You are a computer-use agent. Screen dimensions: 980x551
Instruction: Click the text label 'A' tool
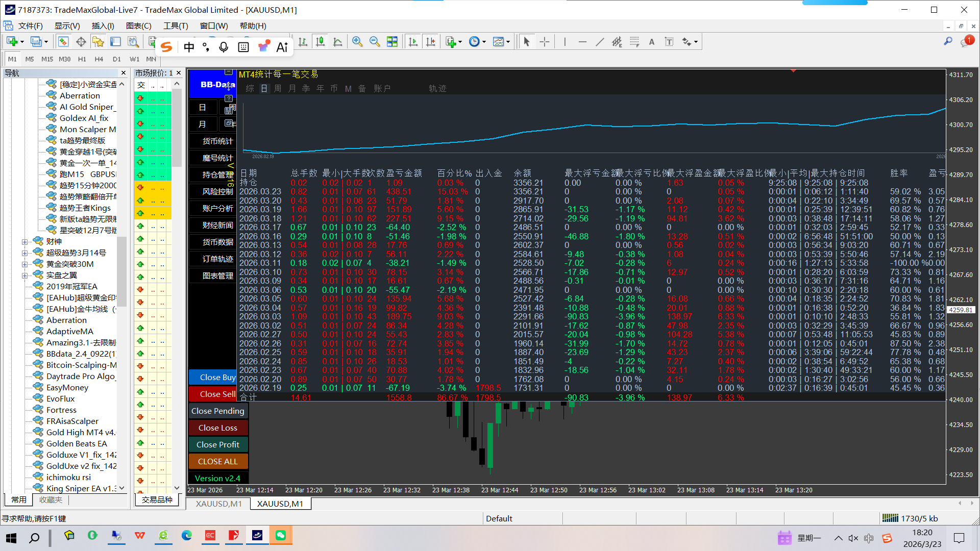tap(652, 42)
